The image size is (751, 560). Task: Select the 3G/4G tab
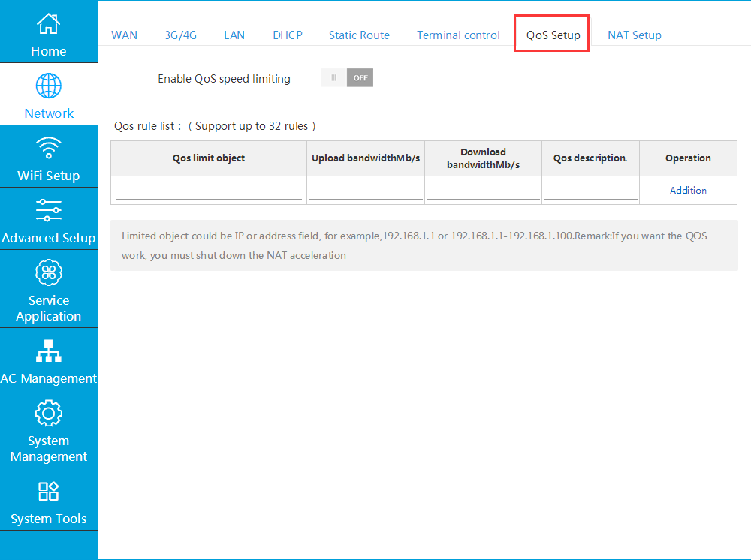(180, 35)
